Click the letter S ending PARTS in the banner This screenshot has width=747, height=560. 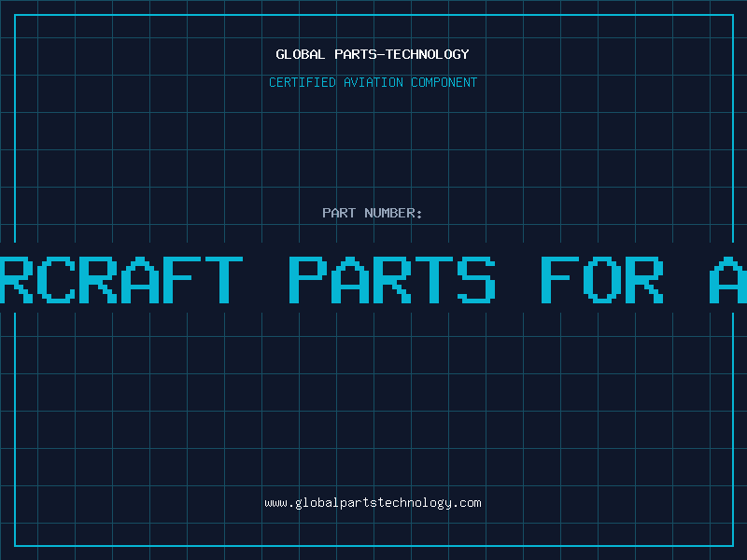[x=476, y=280]
